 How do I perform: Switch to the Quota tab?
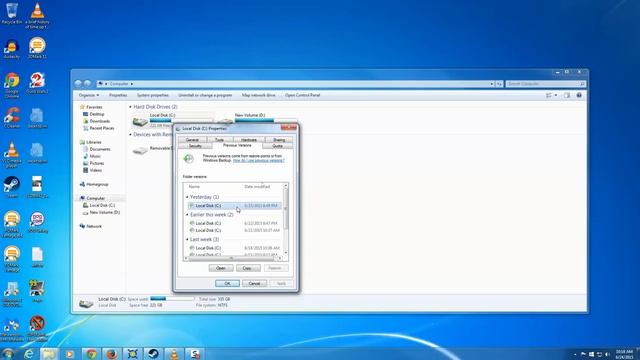278,146
